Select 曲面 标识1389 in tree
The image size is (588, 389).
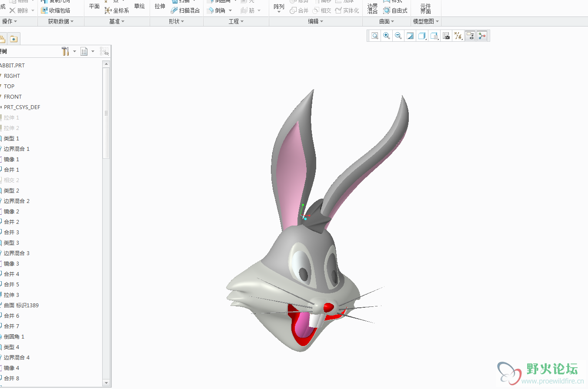coord(21,305)
